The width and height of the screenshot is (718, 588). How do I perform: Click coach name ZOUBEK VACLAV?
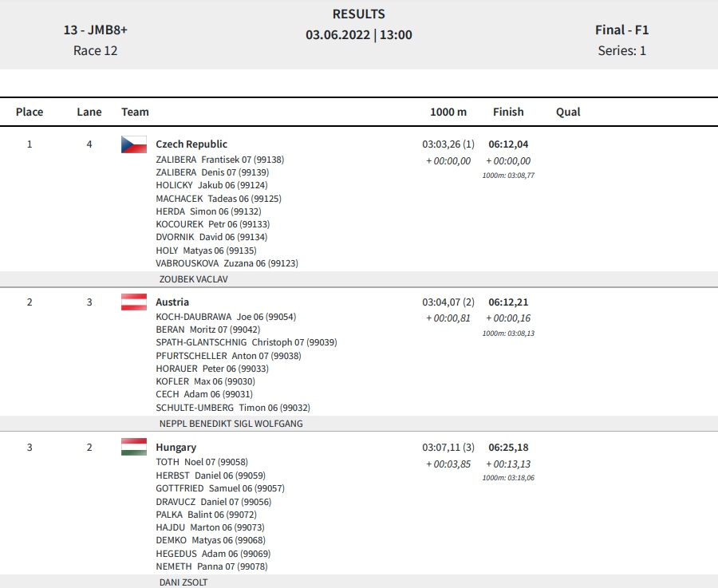coord(193,279)
